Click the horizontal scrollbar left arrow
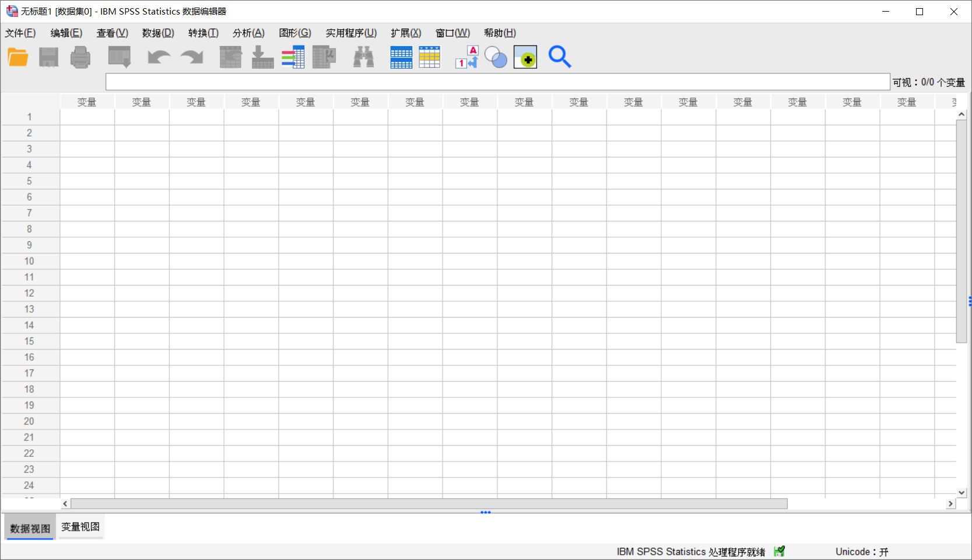Image resolution: width=972 pixels, height=560 pixels. coord(65,503)
